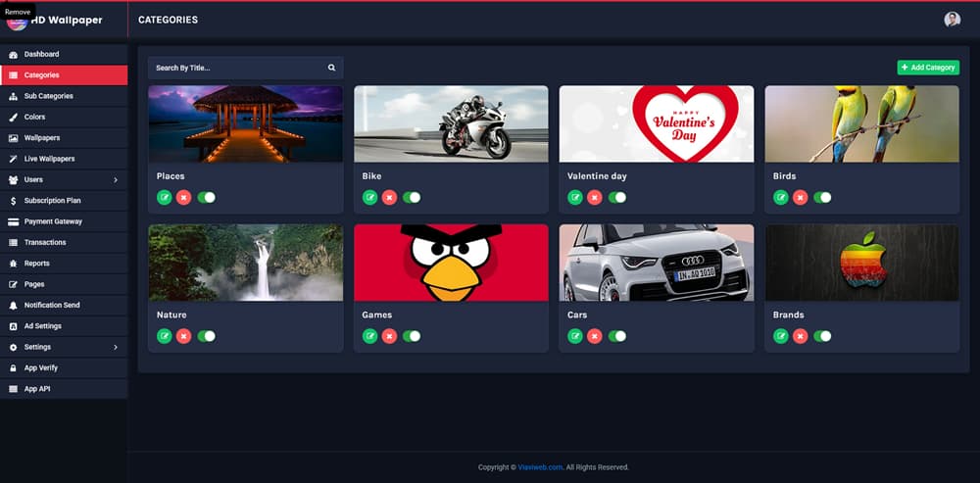
Task: Open the Games Angry Bird thumbnail
Action: (451, 263)
